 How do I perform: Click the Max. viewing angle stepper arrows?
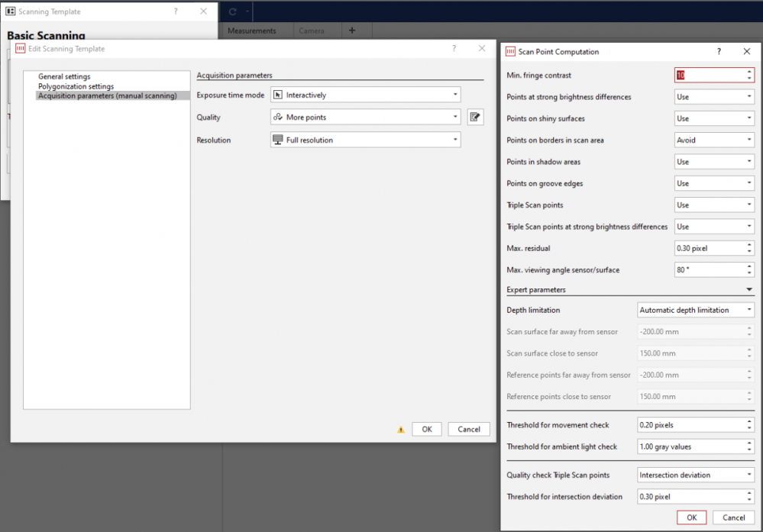coord(749,269)
